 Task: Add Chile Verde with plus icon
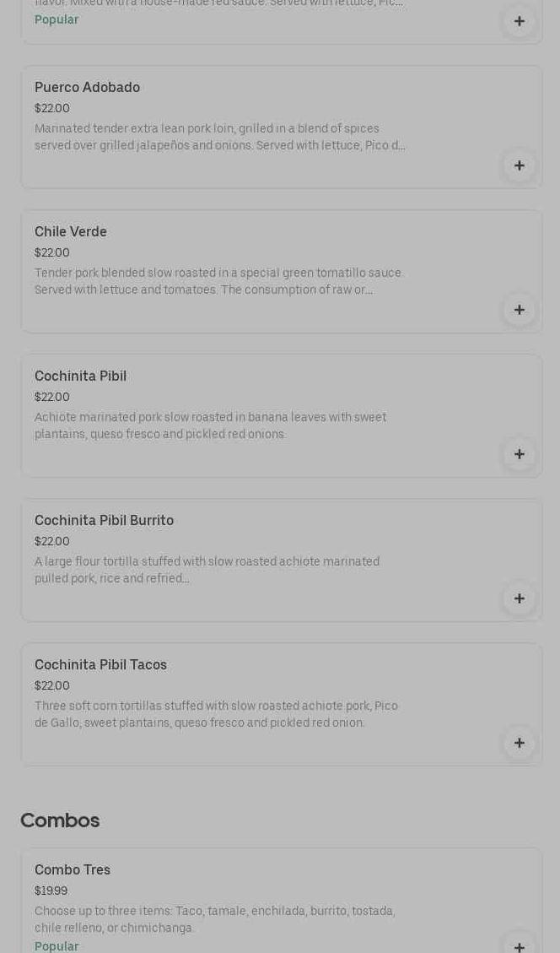click(x=519, y=310)
